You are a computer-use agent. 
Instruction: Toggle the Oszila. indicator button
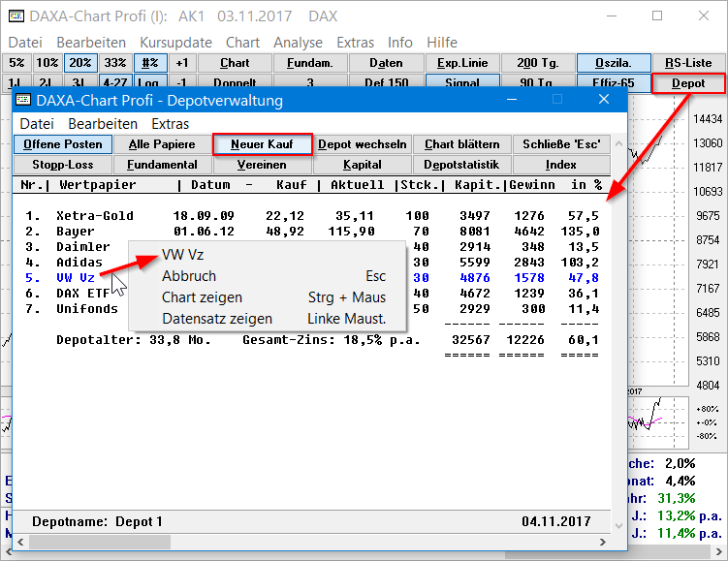pyautogui.click(x=614, y=63)
